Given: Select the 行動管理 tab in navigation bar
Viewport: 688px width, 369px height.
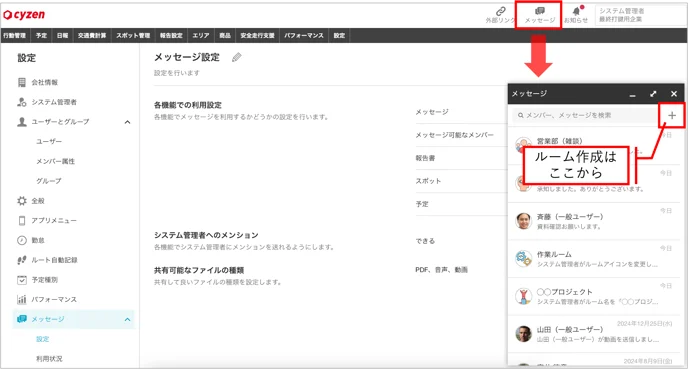Looking at the screenshot, I should coord(14,36).
